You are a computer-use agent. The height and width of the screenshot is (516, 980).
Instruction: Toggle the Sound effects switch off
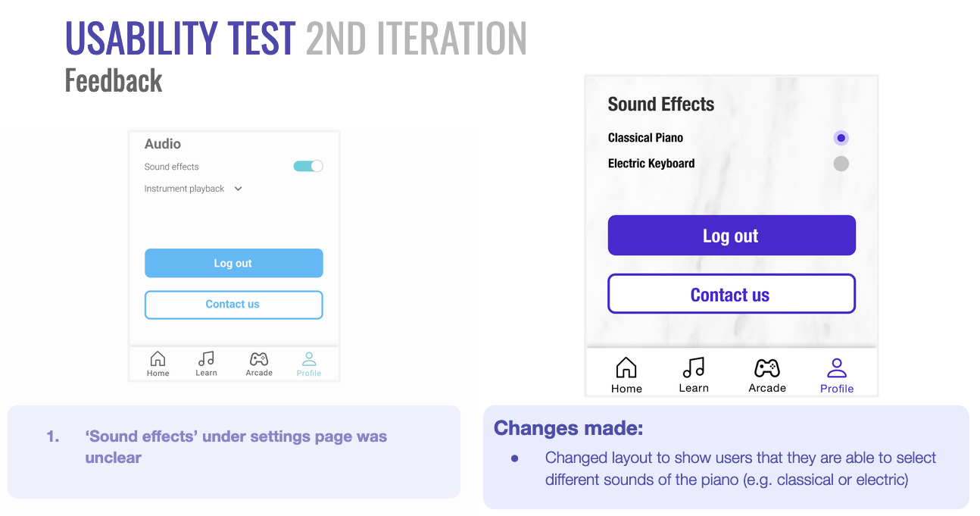[308, 167]
